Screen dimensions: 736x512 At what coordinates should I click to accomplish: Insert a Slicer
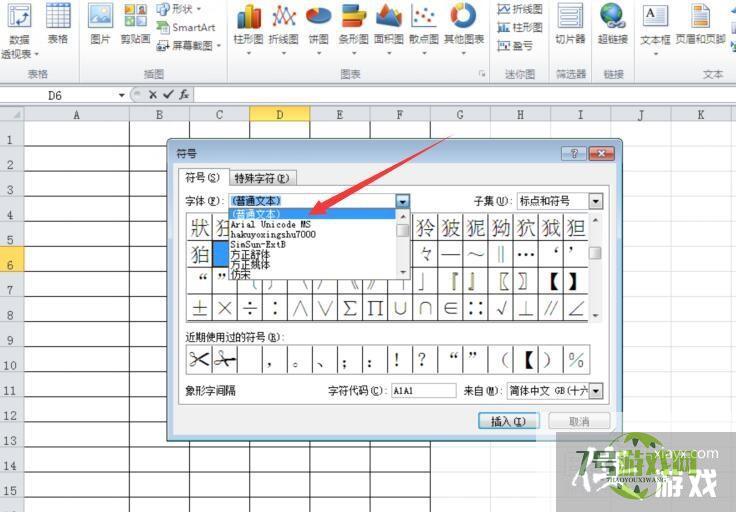(x=570, y=23)
